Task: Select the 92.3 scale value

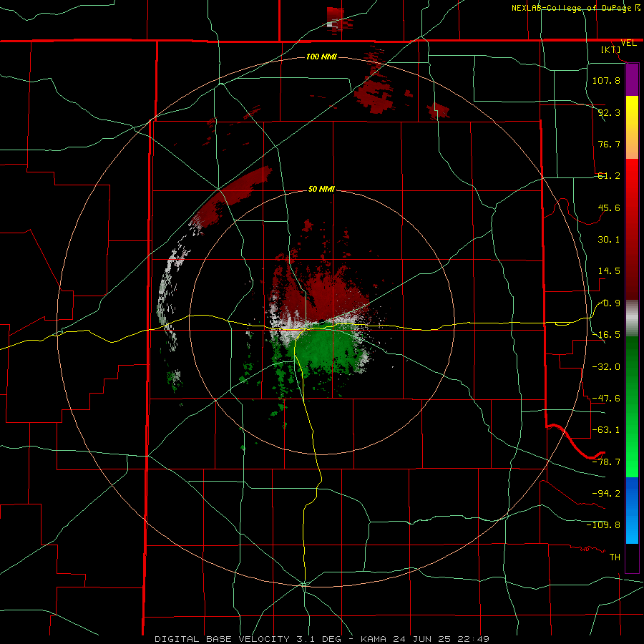Action: click(609, 112)
